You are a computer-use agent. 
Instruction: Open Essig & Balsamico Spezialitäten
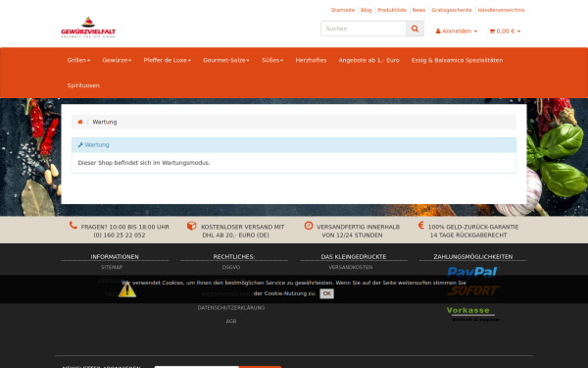click(457, 60)
